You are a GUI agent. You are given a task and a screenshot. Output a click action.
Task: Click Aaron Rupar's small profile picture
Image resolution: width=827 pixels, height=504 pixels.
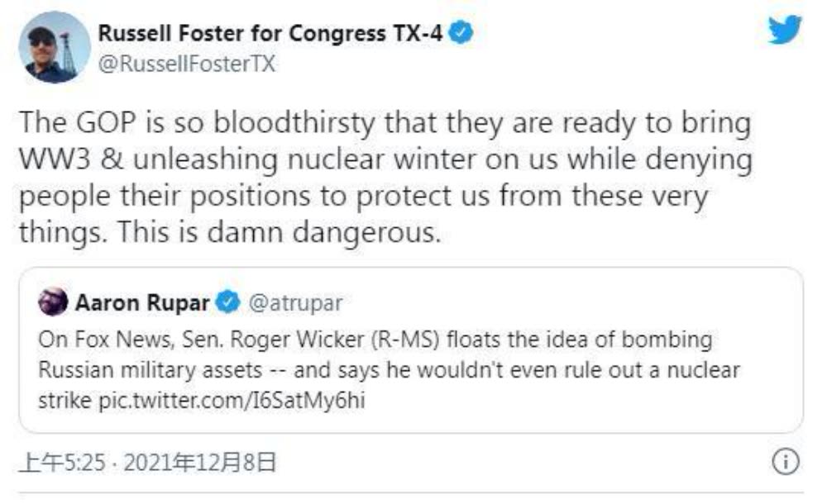click(x=53, y=302)
